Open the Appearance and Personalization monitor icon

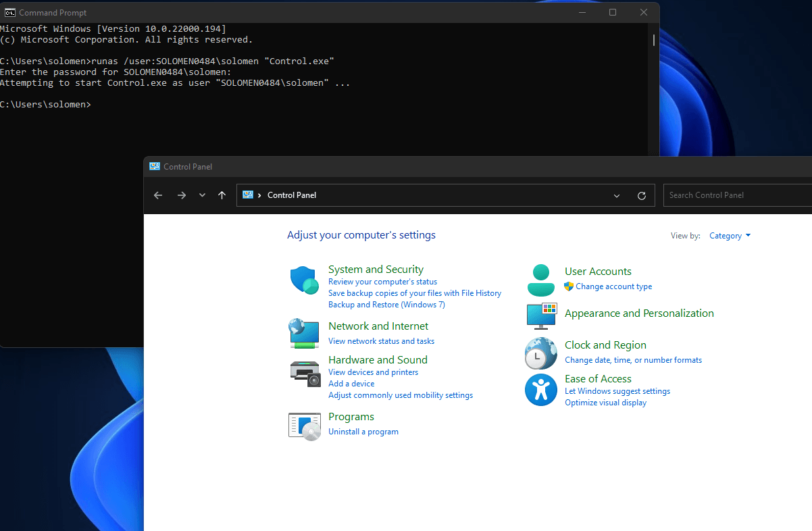click(x=541, y=316)
